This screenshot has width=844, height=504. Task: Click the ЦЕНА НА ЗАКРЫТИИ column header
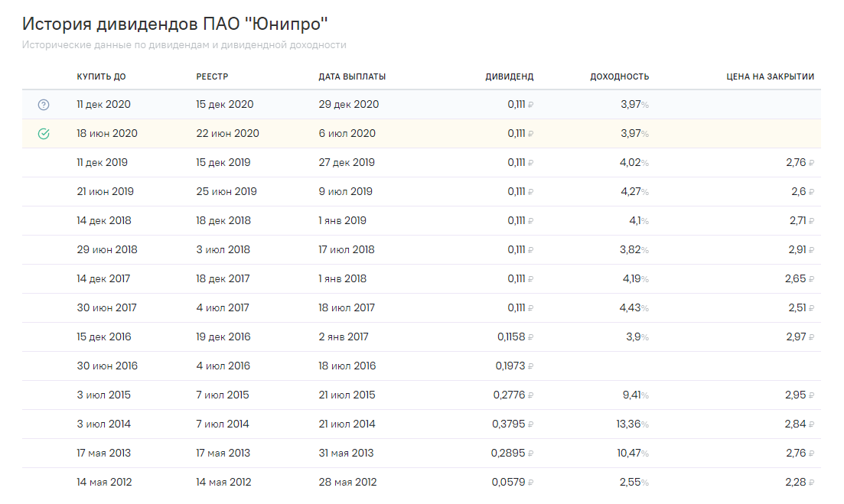(x=771, y=76)
